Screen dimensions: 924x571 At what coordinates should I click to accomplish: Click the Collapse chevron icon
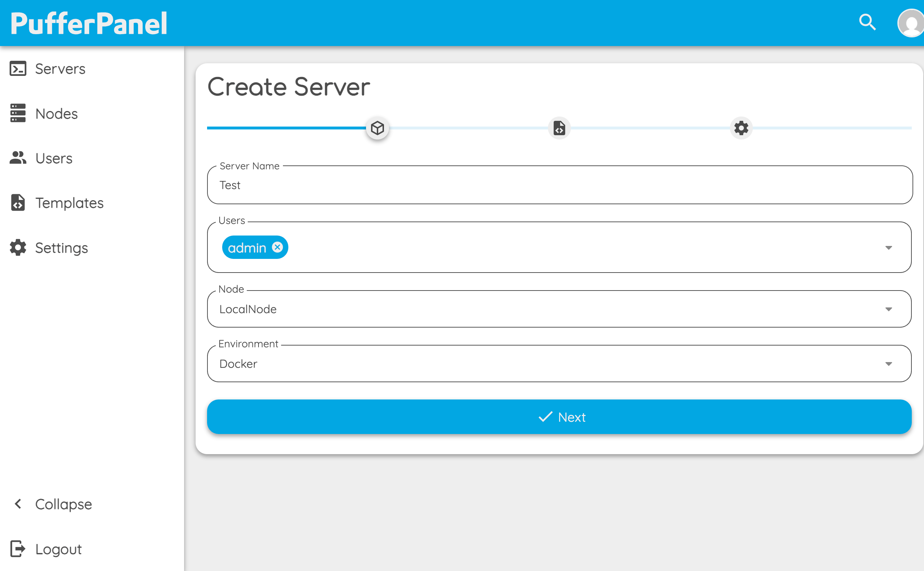pyautogui.click(x=18, y=504)
